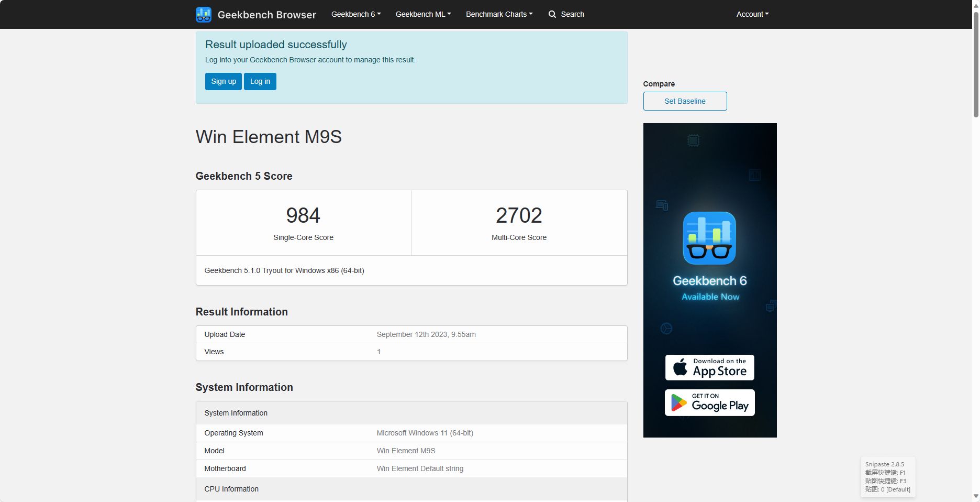The height and width of the screenshot is (502, 980).
Task: Expand the Benchmark Charts menu
Action: 499,14
